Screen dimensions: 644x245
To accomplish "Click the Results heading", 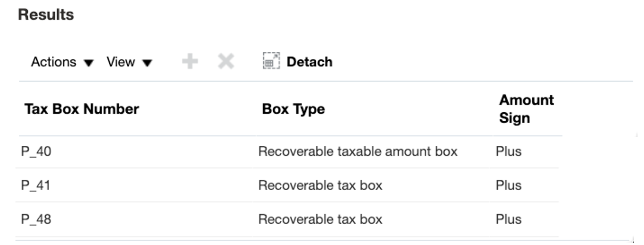I will click(x=46, y=13).
